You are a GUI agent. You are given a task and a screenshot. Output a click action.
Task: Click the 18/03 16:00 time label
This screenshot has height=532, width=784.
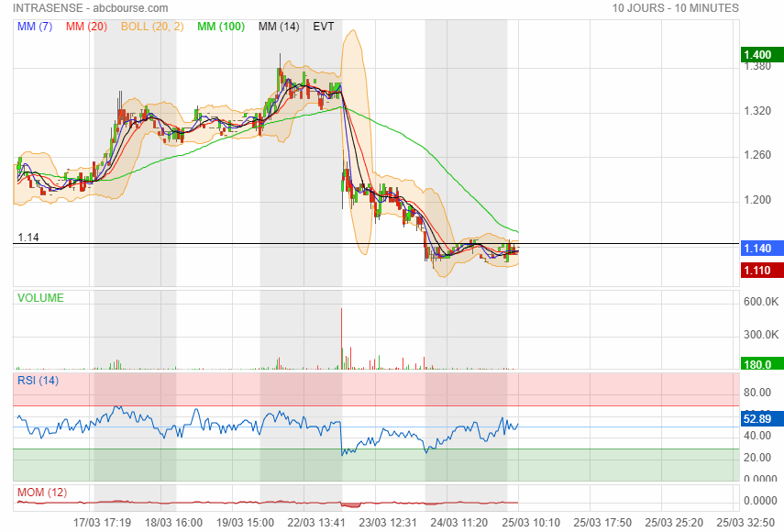[x=173, y=523]
